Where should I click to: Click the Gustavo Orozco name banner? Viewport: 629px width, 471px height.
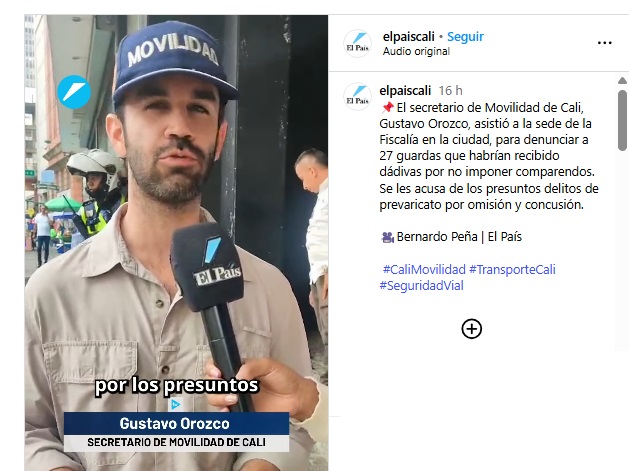176,432
